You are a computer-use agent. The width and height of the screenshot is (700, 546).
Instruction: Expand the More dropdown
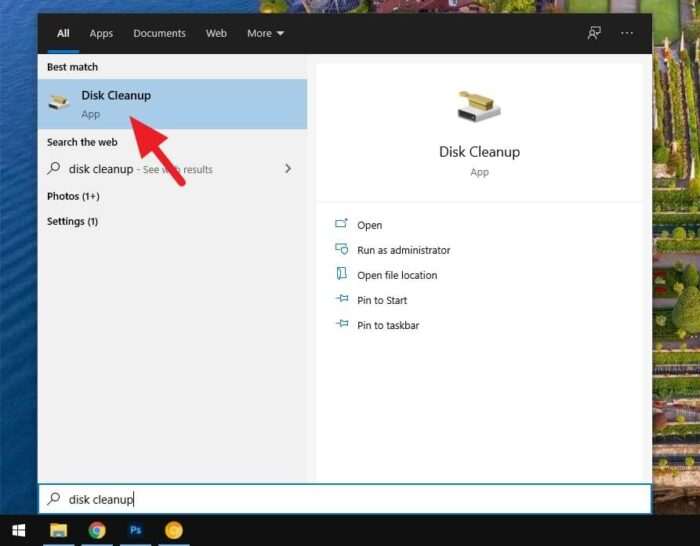(x=266, y=33)
